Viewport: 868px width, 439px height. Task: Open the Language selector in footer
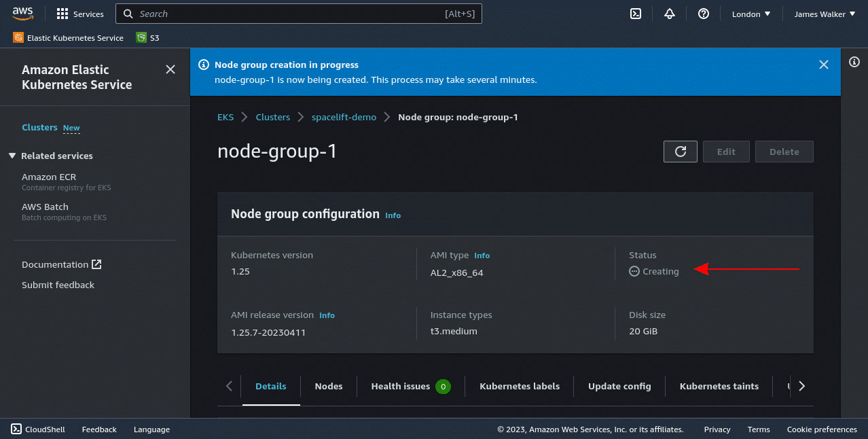click(151, 429)
